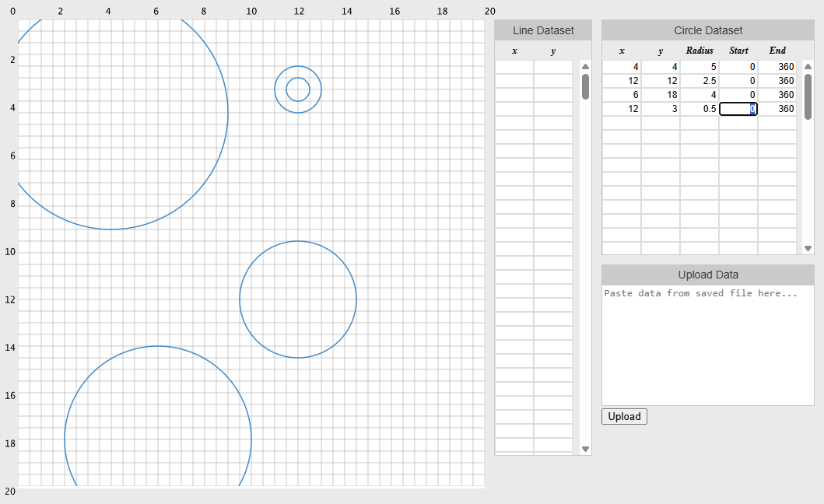Click the Upload Data paste text area

(x=707, y=345)
